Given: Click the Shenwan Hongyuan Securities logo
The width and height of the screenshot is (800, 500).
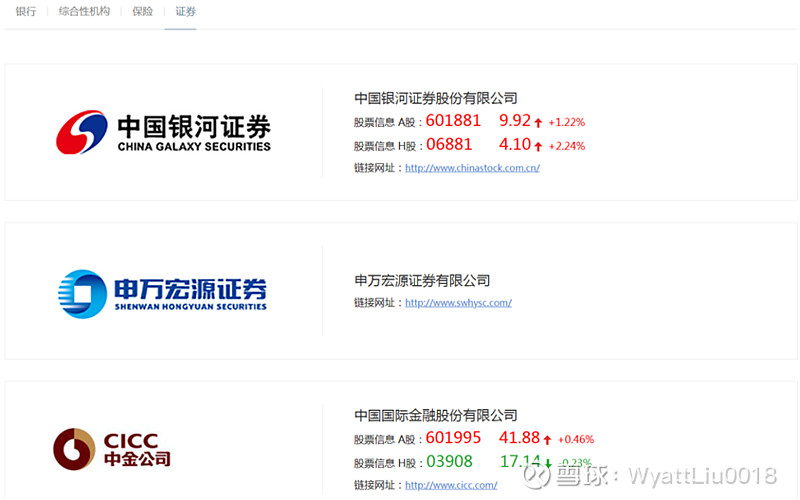Looking at the screenshot, I should 162,294.
